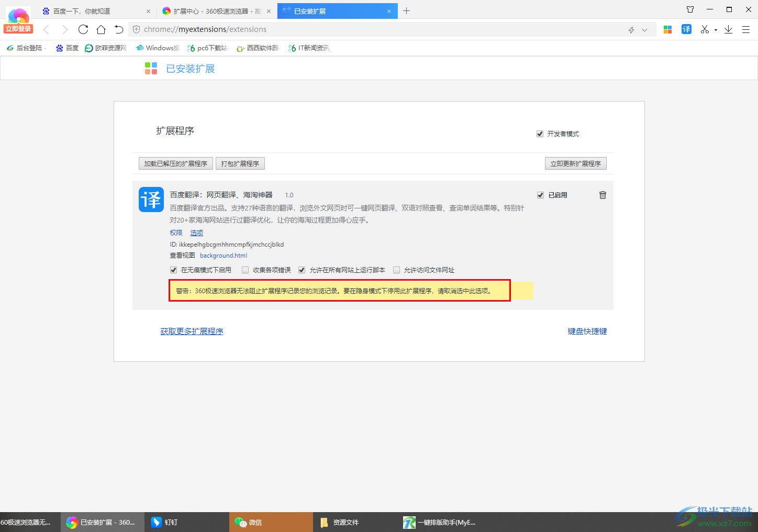
Task: Click 打包扩展程序 button
Action: pyautogui.click(x=240, y=163)
